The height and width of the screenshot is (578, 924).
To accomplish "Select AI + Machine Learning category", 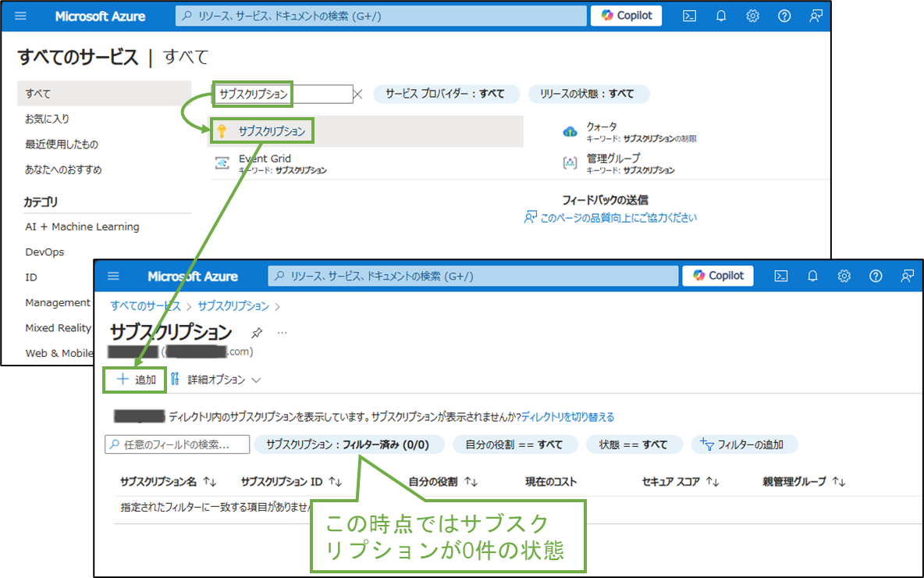I will tap(82, 227).
